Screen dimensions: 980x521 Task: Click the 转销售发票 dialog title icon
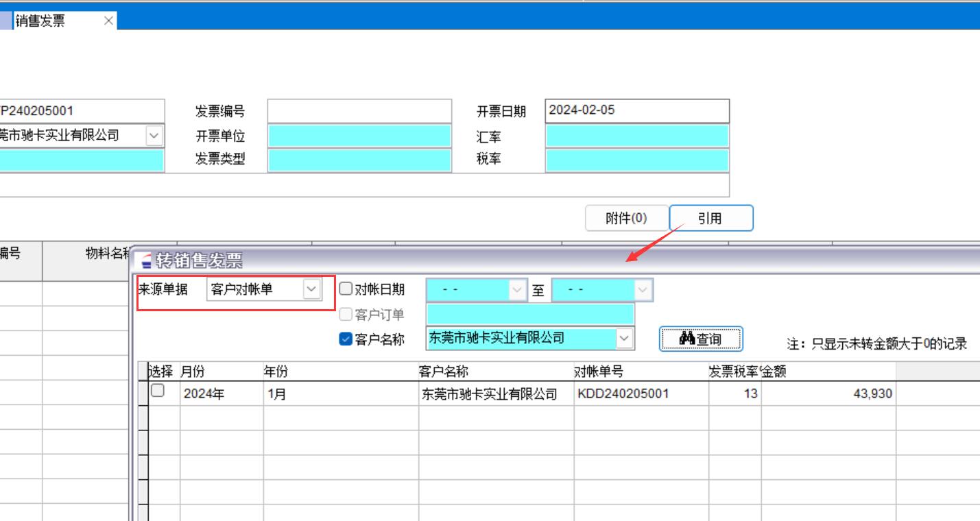pos(146,261)
